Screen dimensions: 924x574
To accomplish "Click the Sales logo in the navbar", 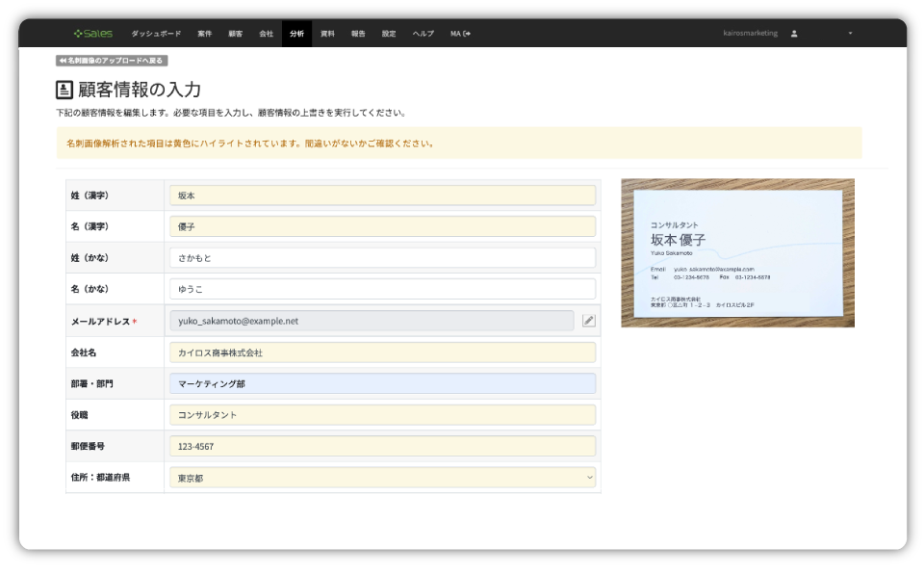I will [x=93, y=34].
